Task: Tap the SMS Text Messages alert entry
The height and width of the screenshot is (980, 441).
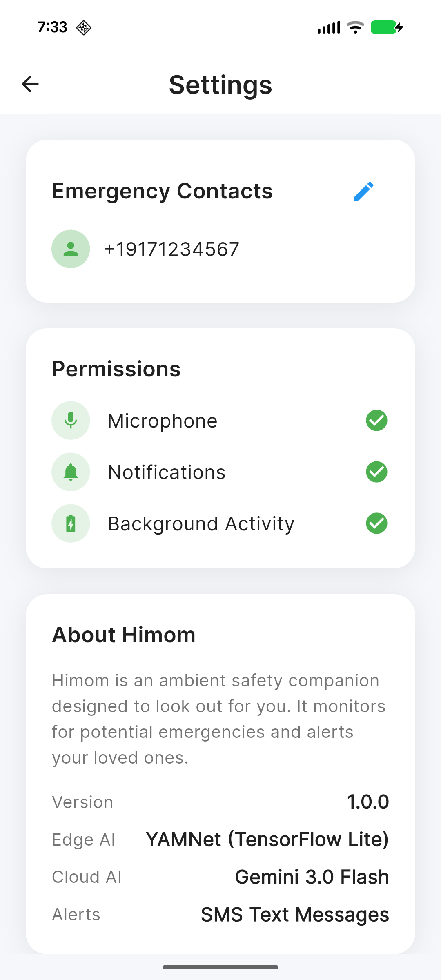Action: 295,915
